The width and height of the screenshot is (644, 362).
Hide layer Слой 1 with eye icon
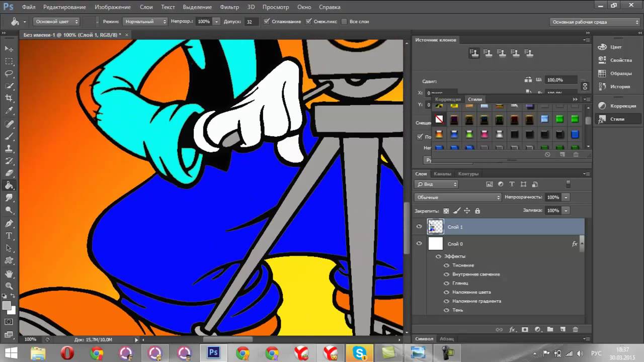pyautogui.click(x=419, y=227)
